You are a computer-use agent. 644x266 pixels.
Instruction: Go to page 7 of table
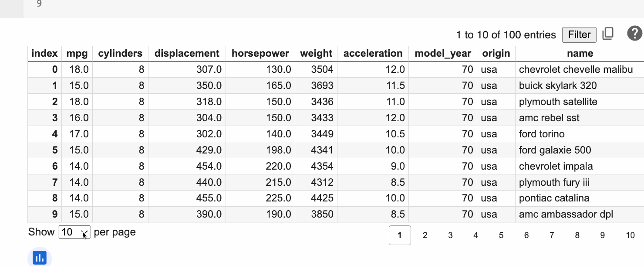point(552,235)
